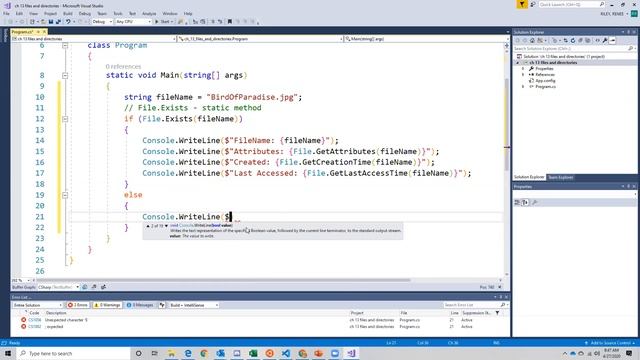Click the bookmark flag icon in the toolbar
The image size is (640, 360).
click(x=230, y=22)
